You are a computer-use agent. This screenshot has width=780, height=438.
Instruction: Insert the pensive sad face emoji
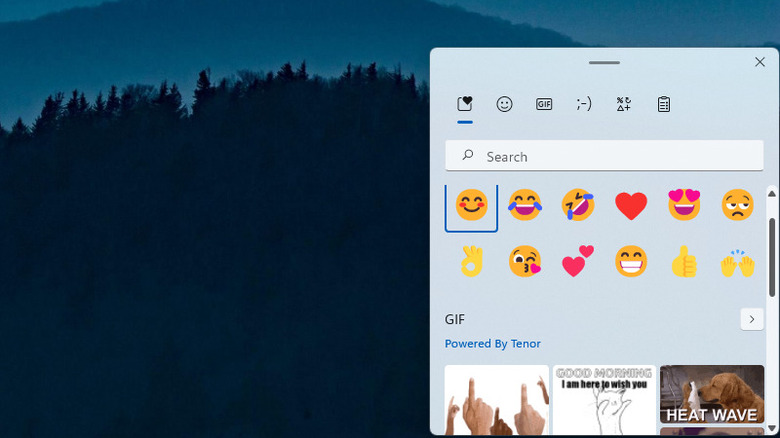click(737, 205)
